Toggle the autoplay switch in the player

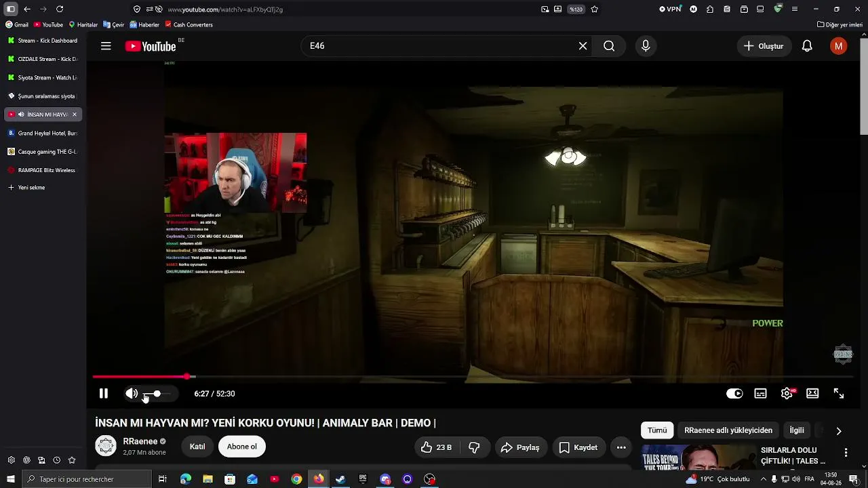pos(734,394)
